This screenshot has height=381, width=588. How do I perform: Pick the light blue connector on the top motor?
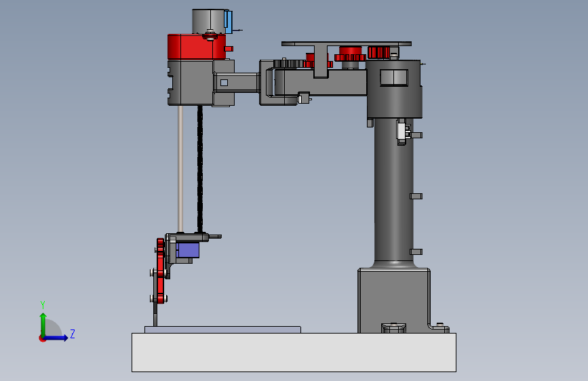point(229,22)
